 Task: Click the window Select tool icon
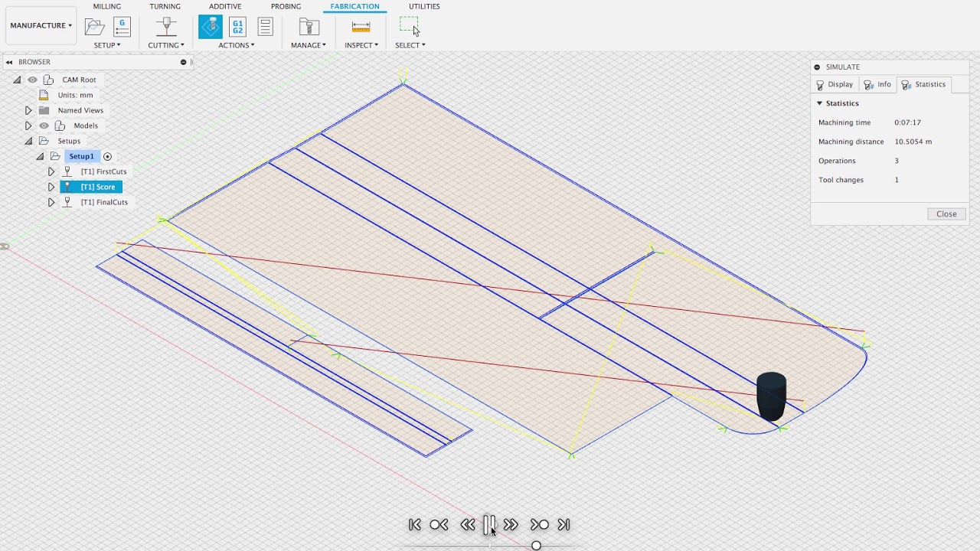410,27
